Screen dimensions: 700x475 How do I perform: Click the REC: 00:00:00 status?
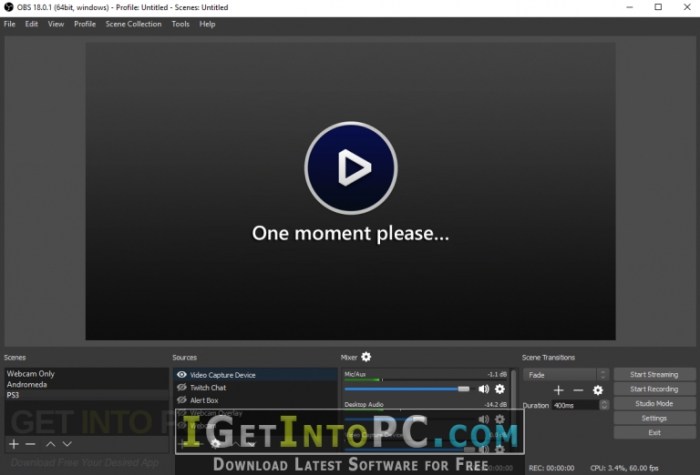tap(551, 468)
